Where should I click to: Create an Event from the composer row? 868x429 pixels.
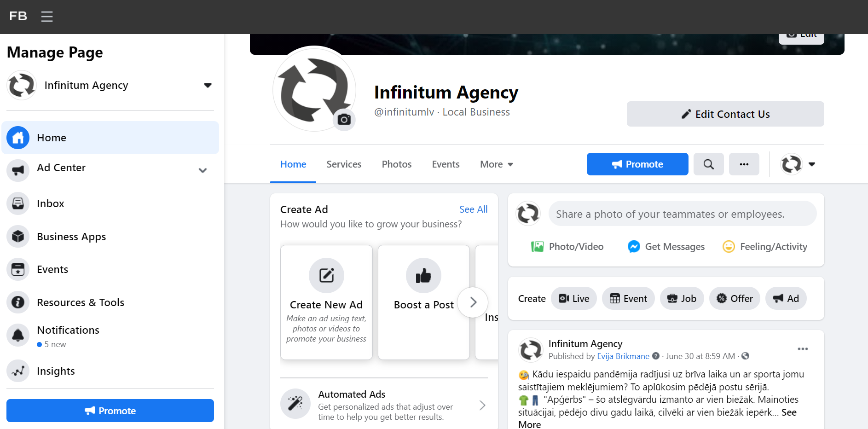click(628, 299)
